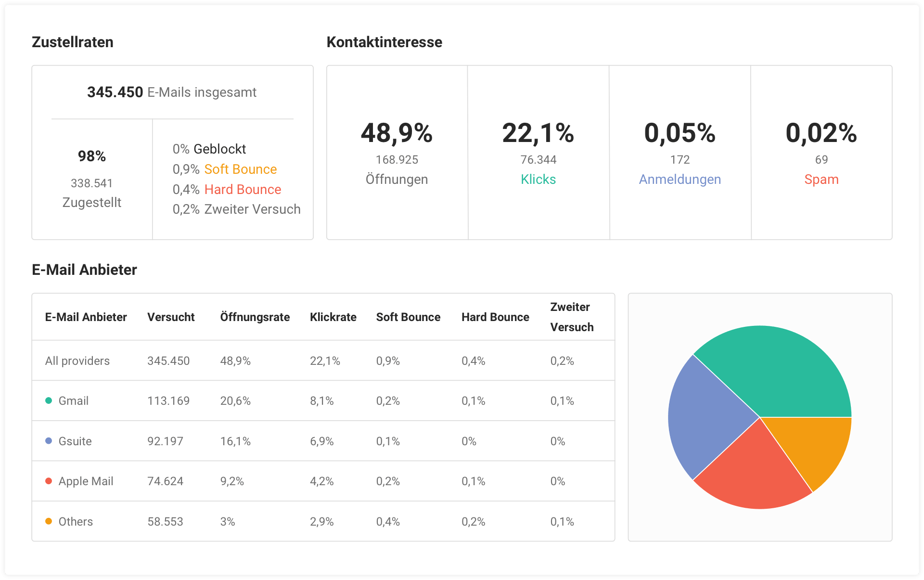
Task: Click the Klickrate column header
Action: (333, 317)
